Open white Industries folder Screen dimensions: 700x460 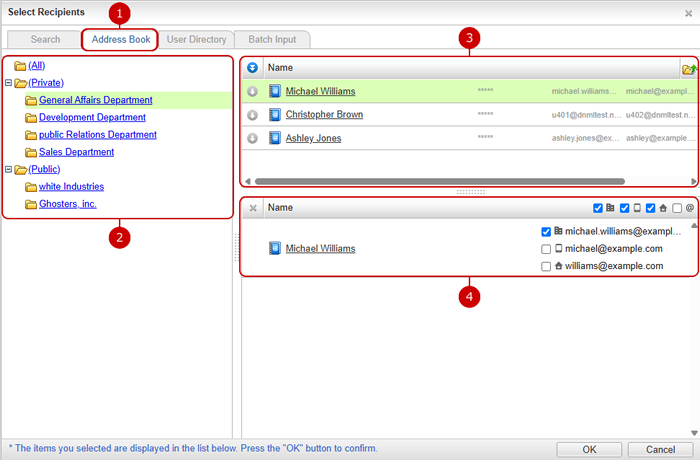point(71,187)
